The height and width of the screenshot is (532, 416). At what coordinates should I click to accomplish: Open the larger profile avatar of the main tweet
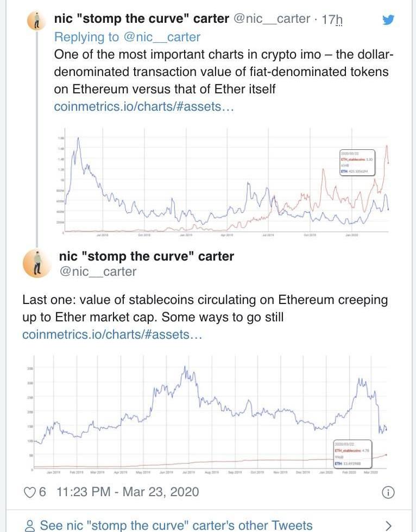[x=37, y=264]
